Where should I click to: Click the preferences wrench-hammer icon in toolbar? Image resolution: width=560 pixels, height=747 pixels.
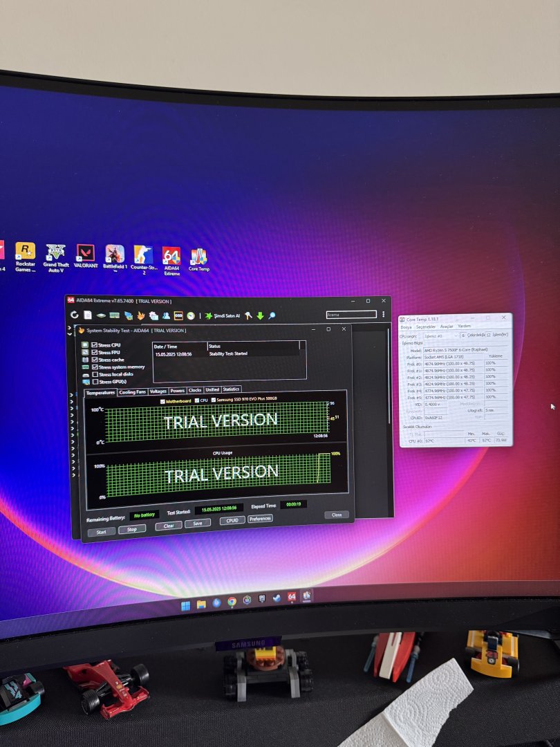[248, 315]
